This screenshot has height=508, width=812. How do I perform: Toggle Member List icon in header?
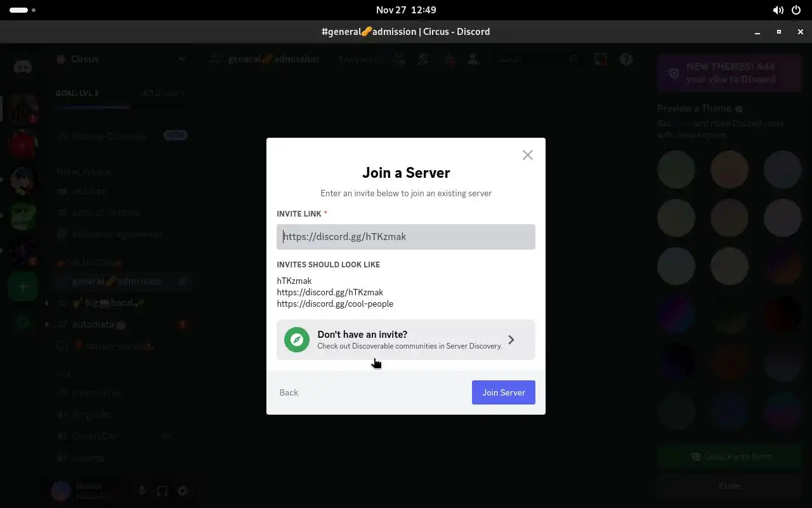point(473,59)
